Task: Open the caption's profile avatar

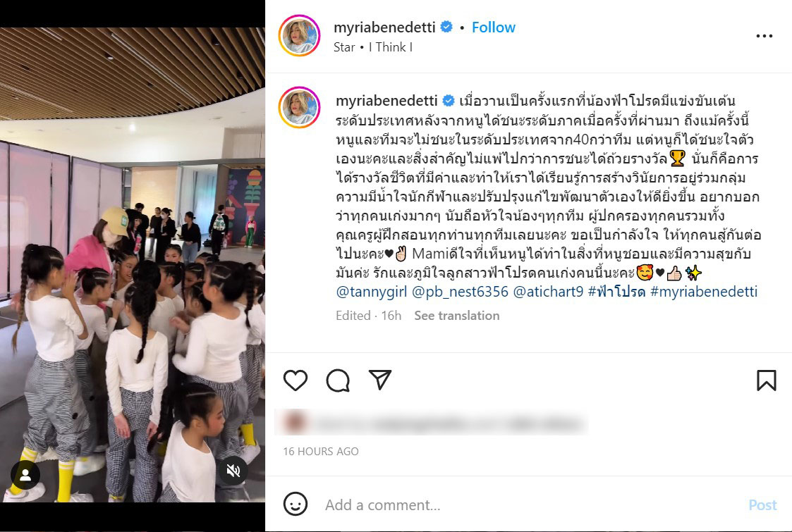Action: [300, 108]
